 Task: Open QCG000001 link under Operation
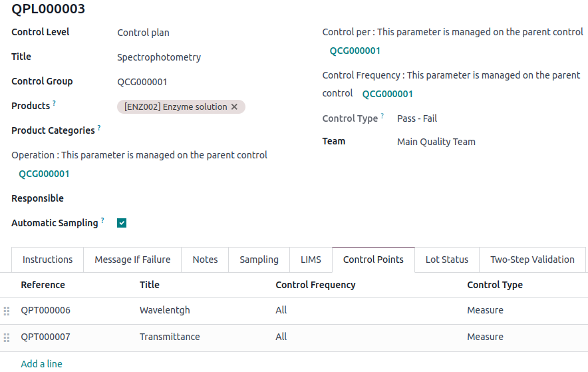[x=44, y=174]
